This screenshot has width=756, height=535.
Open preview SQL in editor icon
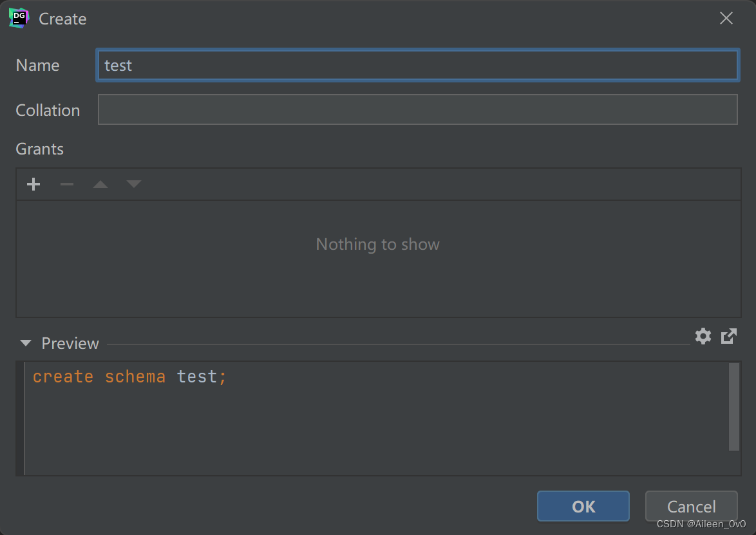pos(728,336)
